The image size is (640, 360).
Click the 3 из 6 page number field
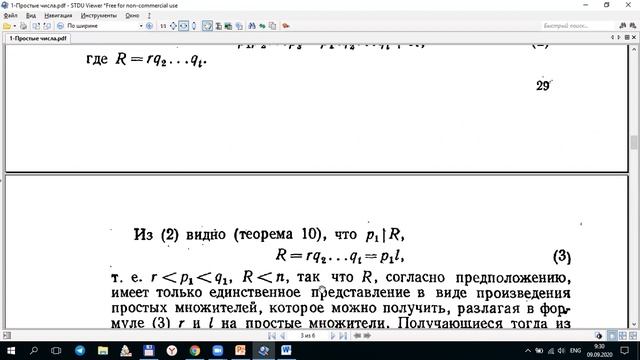coord(308,336)
